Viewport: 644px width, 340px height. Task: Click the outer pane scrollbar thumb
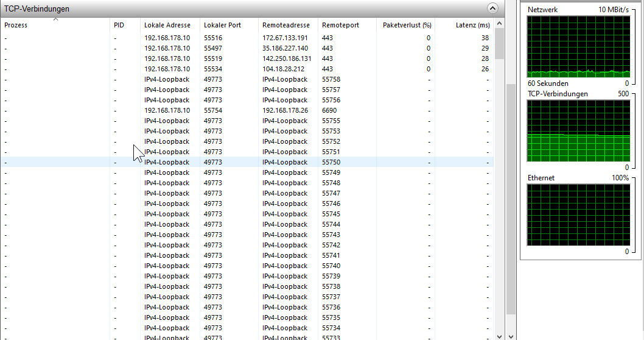coord(511,199)
